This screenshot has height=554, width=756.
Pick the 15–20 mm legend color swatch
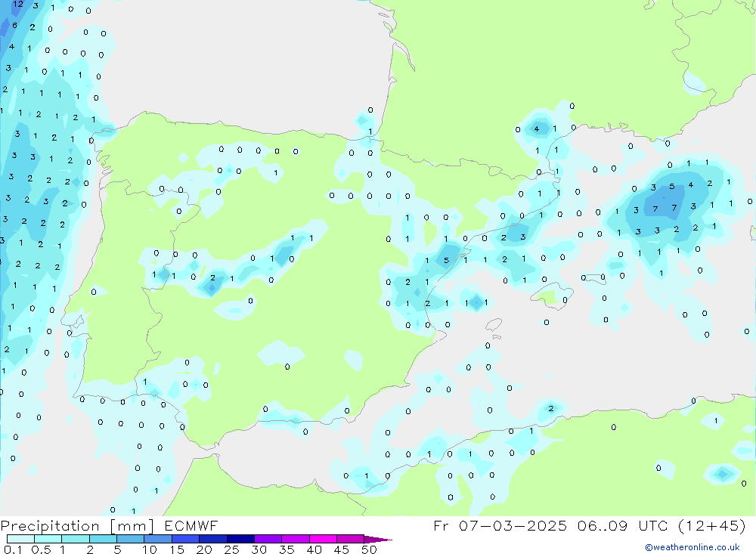[x=186, y=539]
